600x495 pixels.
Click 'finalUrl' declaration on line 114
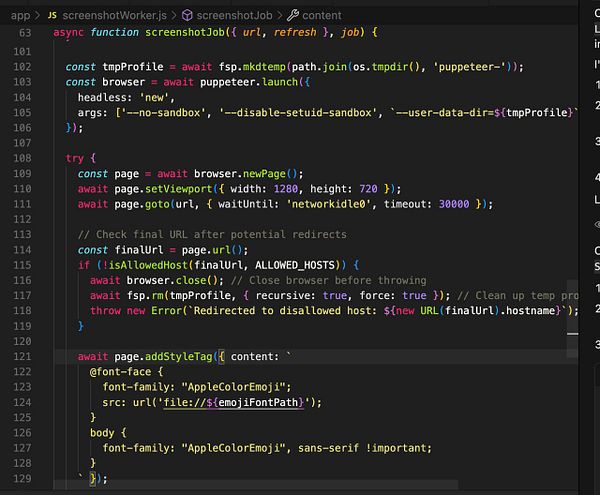139,250
